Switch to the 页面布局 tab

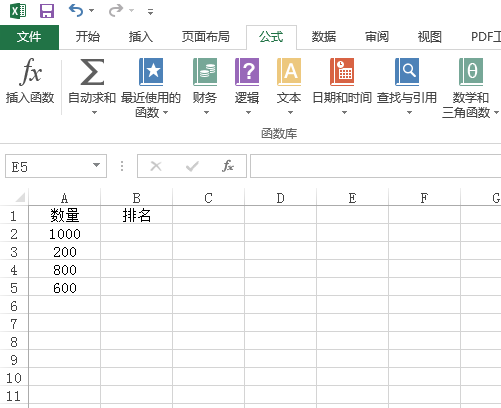pyautogui.click(x=206, y=37)
